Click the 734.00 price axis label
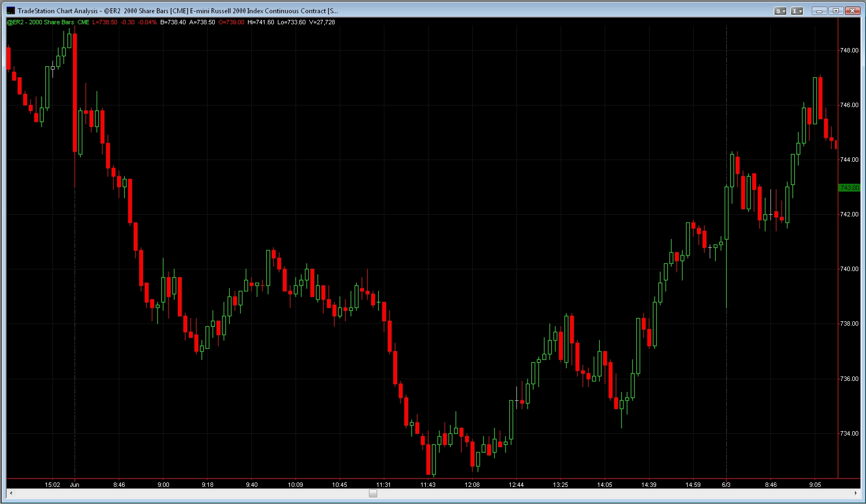Image resolution: width=866 pixels, height=504 pixels. (x=849, y=434)
